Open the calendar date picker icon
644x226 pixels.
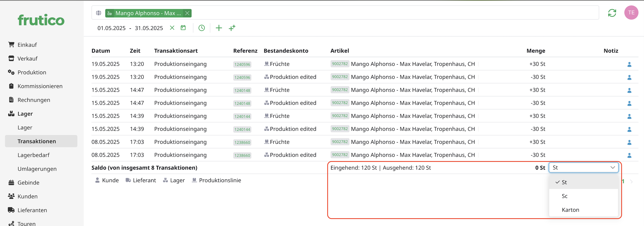183,28
